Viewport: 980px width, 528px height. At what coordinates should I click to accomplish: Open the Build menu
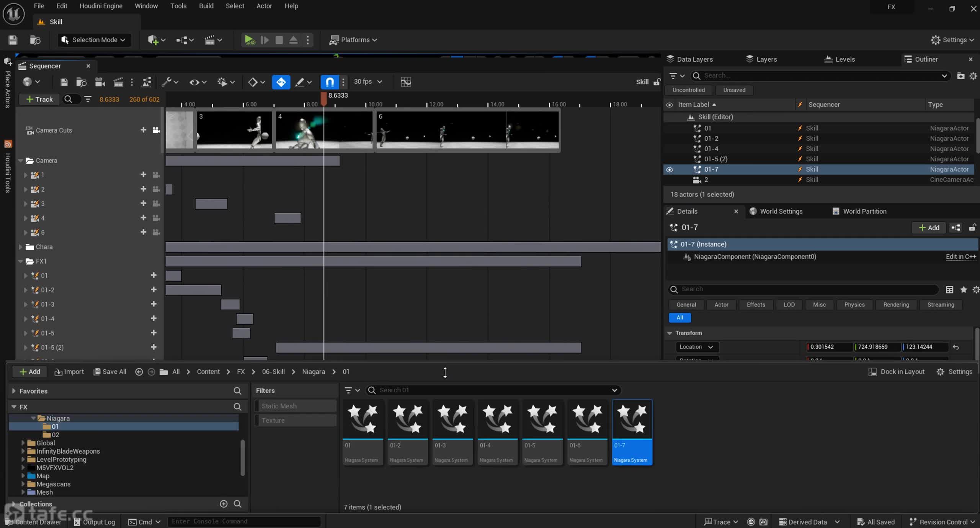point(206,6)
